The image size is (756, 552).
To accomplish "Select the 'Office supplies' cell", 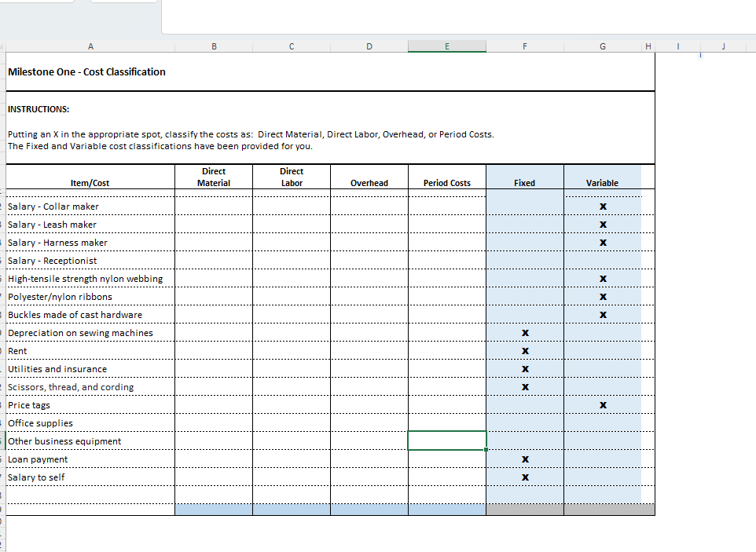I will point(90,423).
